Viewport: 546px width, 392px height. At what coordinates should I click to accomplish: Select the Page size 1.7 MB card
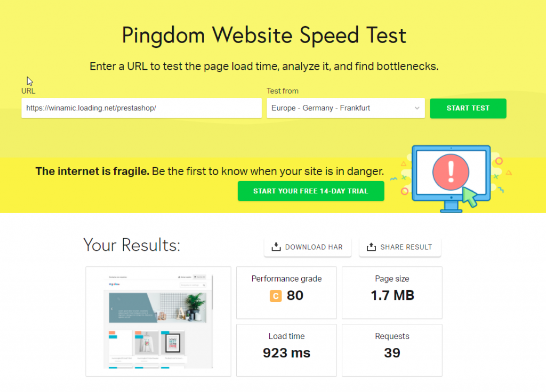coord(392,292)
